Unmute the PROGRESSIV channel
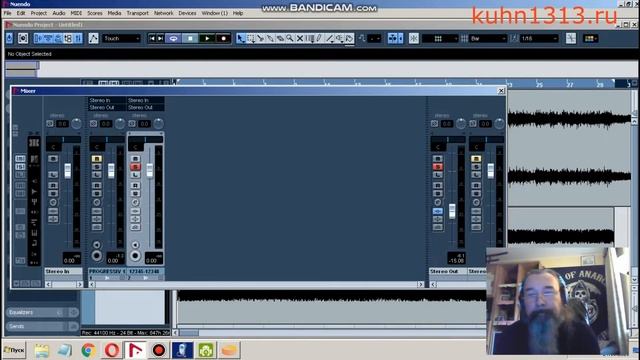640x360 pixels. [97, 158]
